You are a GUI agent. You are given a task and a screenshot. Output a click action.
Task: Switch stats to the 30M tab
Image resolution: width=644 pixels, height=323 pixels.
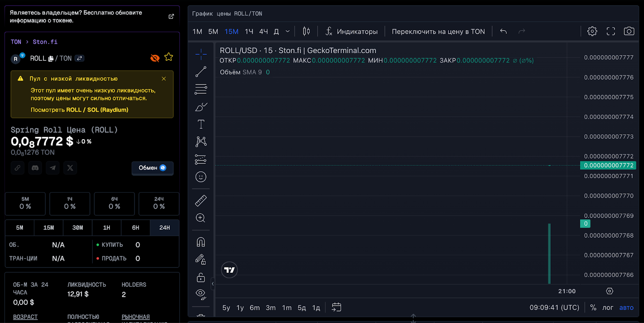(x=78, y=228)
